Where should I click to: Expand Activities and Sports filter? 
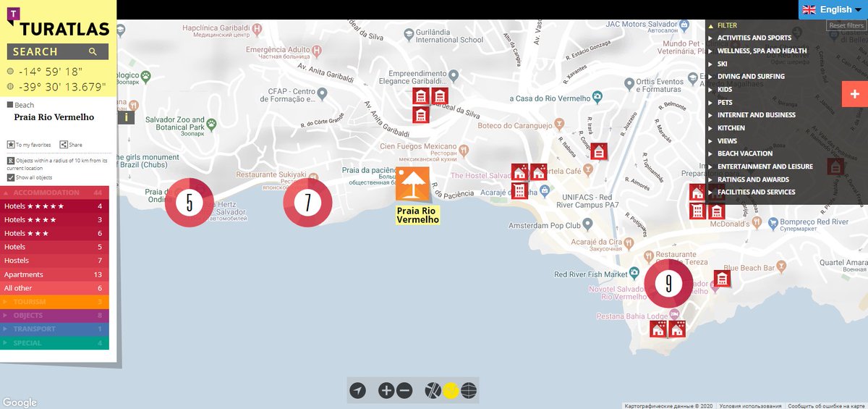click(754, 38)
